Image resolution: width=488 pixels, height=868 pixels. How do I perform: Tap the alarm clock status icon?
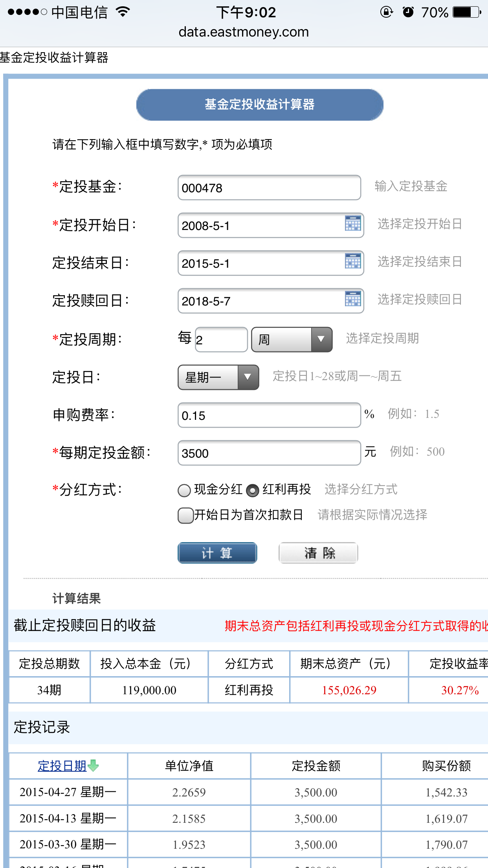[408, 12]
